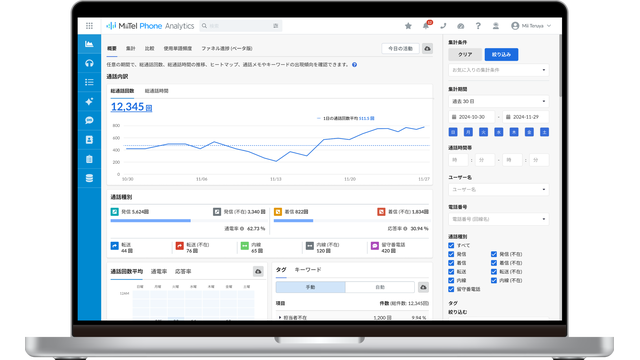This screenshot has width=640, height=360.
Task: Switch to the キーワード tab
Action: point(308,270)
